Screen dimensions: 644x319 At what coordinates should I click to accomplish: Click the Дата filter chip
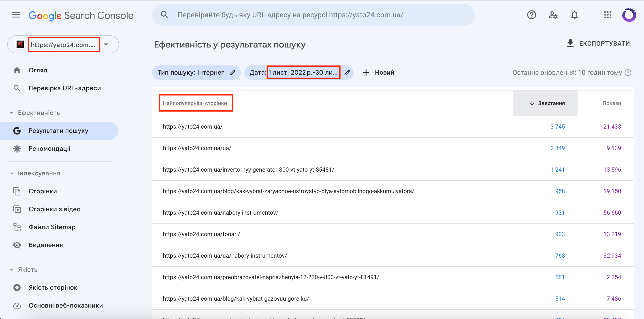click(x=299, y=73)
